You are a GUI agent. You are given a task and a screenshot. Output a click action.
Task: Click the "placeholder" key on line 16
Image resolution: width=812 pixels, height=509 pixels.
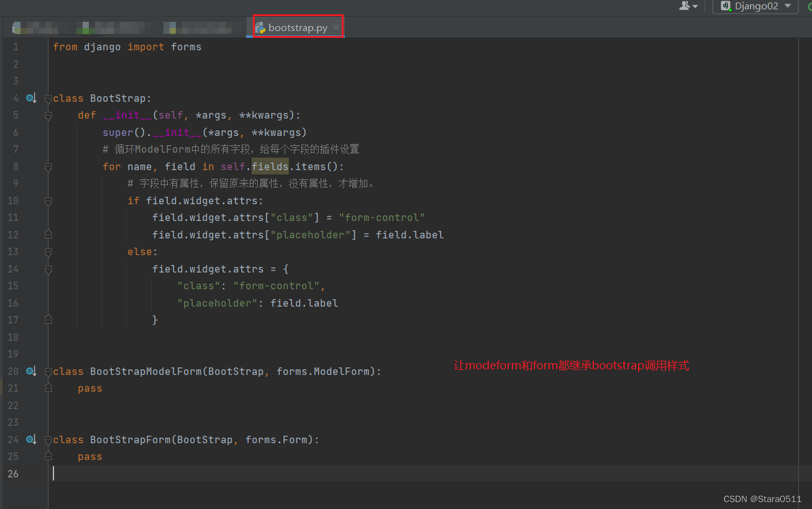coord(217,303)
